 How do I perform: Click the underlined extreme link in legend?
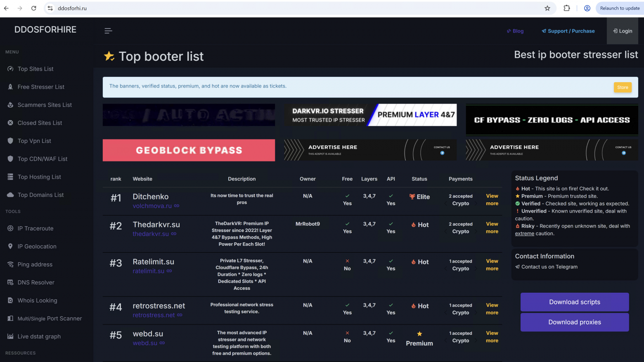524,234
